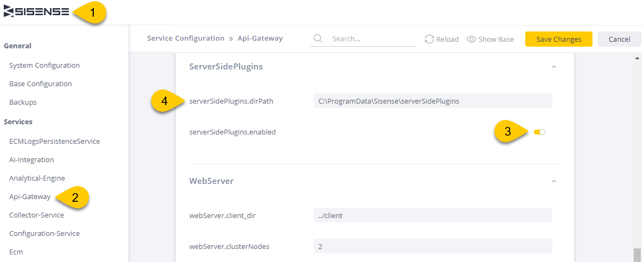Viewport: 644px width, 262px height.
Task: Click the Service Configuration breadcrumb
Action: 185,39
